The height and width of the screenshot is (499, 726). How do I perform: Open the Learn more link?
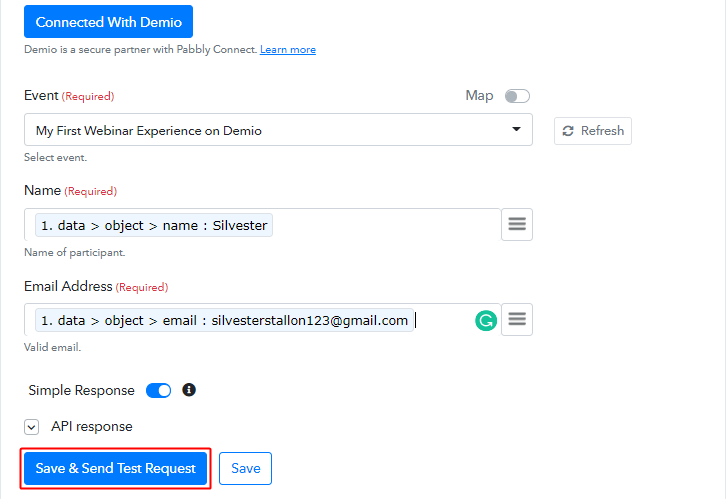coord(288,50)
